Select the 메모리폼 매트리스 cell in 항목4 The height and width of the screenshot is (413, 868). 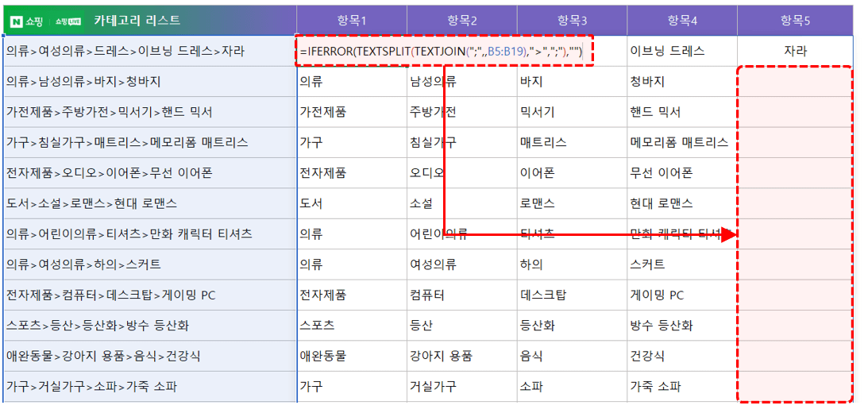(x=679, y=143)
